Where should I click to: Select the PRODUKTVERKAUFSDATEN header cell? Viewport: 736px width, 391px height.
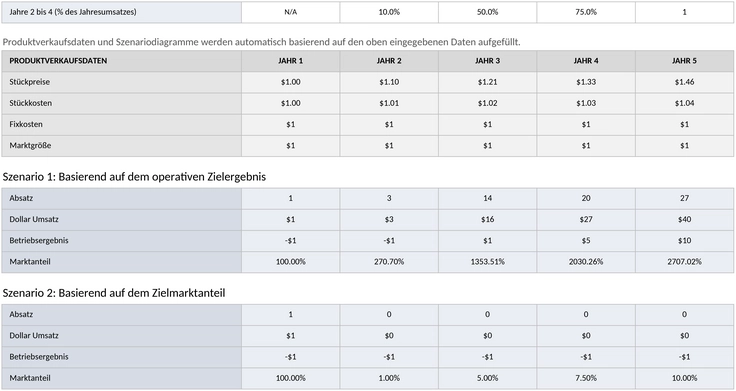pos(122,61)
